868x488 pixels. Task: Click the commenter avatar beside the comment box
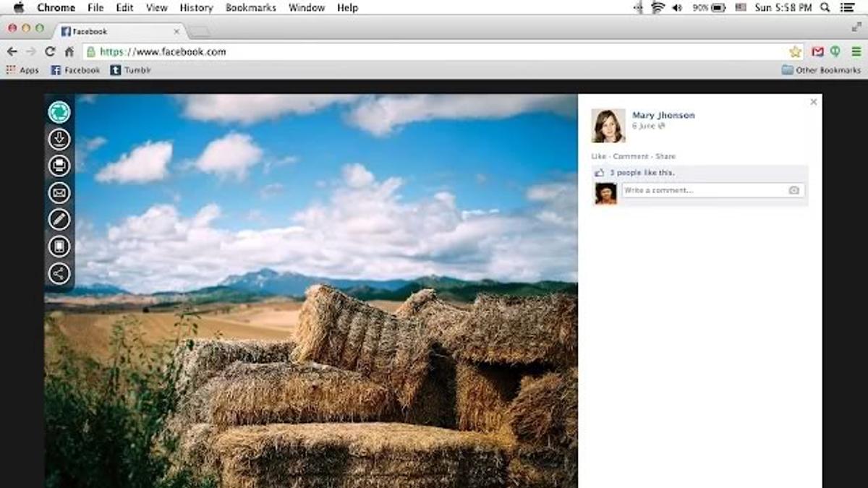tap(605, 194)
